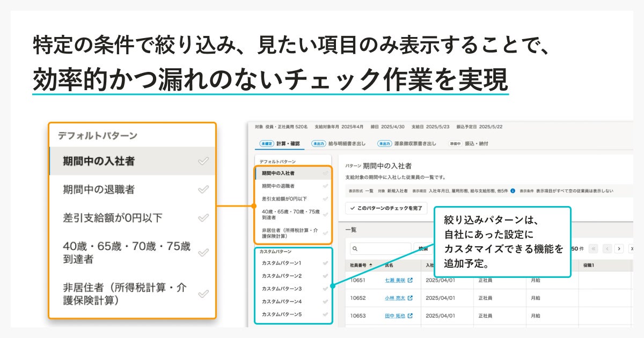
Task: Click employee number cell 10652
Action: (358, 298)
